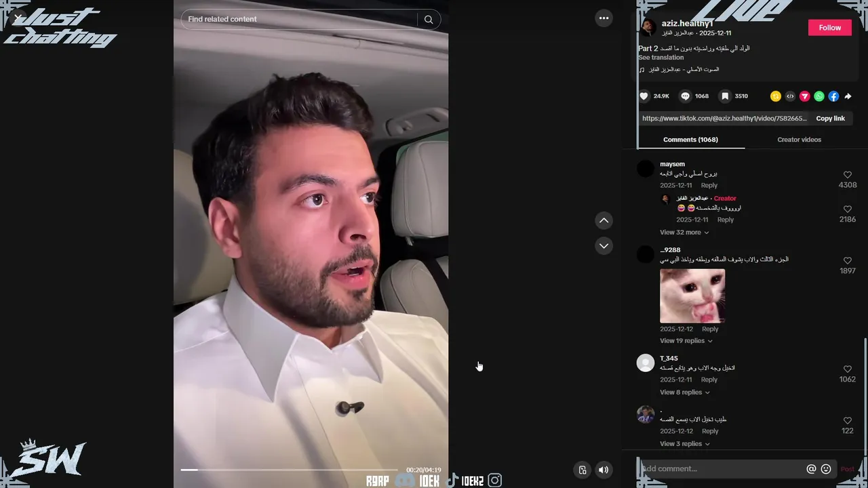Seek on the video progress bar
Image resolution: width=868 pixels, height=488 pixels.
tap(289, 470)
